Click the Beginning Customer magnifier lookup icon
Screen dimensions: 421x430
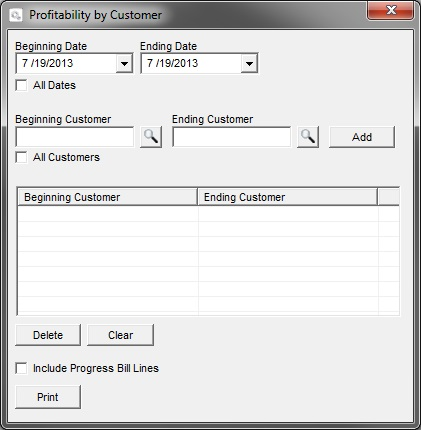pyautogui.click(x=151, y=137)
